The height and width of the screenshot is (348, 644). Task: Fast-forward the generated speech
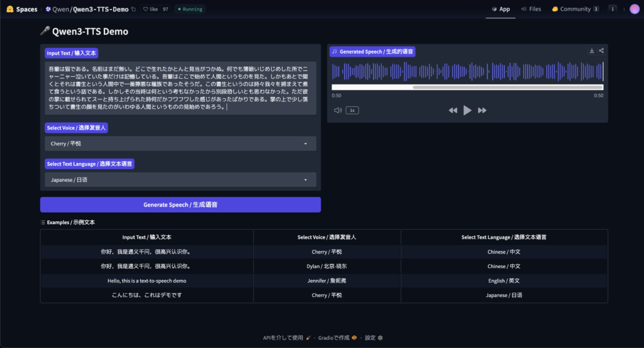pos(482,110)
